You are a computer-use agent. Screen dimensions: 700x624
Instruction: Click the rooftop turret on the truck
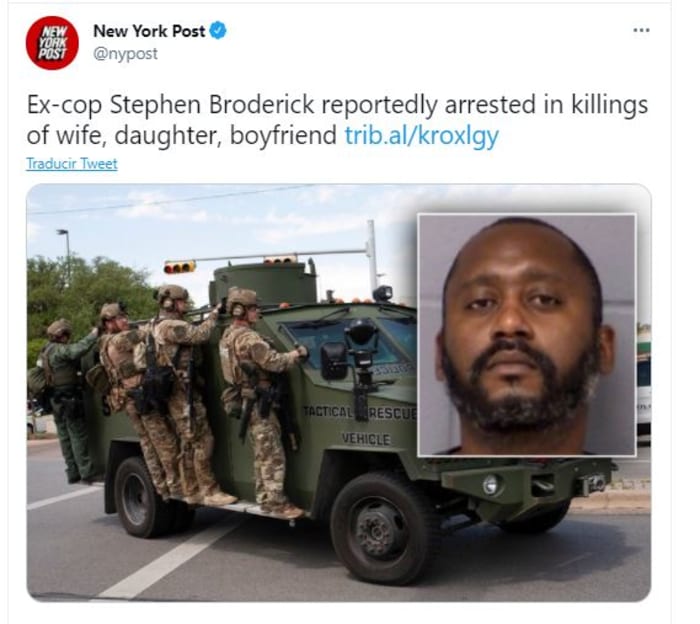263,283
